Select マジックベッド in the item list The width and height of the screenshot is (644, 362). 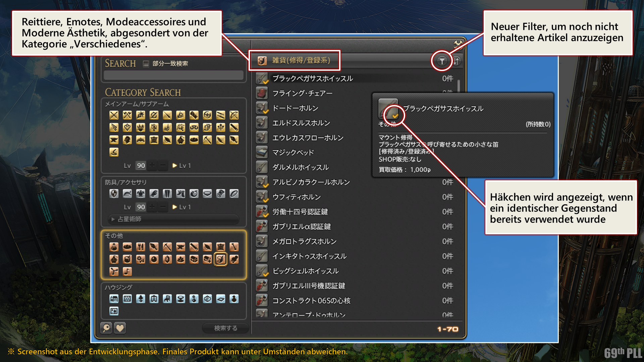pos(293,153)
